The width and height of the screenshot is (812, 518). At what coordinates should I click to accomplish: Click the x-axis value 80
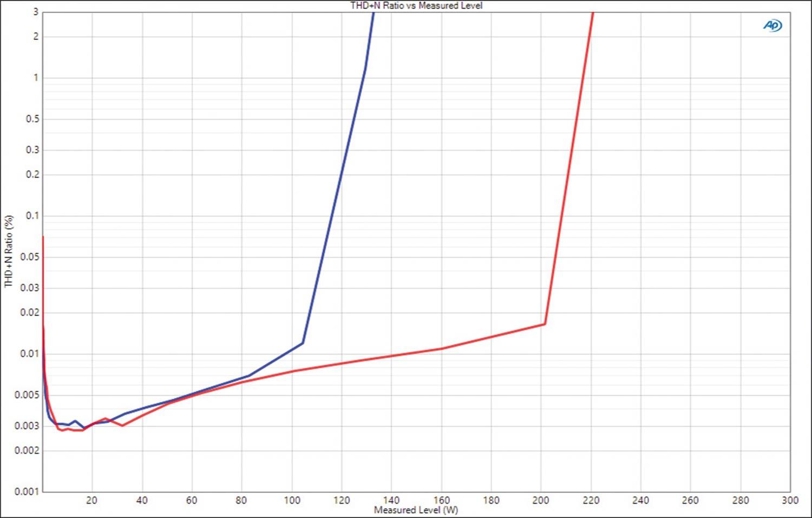pyautogui.click(x=241, y=500)
